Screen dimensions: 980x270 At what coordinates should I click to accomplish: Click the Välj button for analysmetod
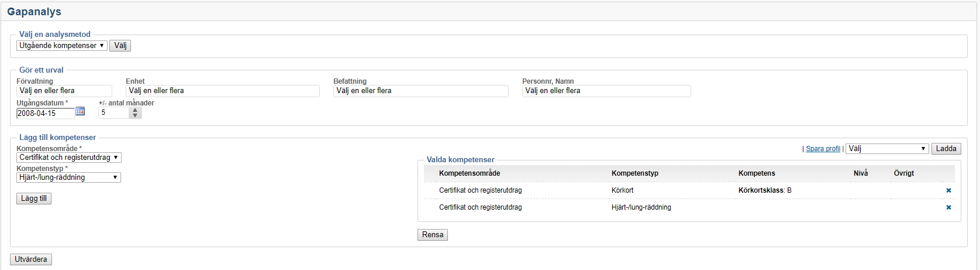click(x=120, y=46)
